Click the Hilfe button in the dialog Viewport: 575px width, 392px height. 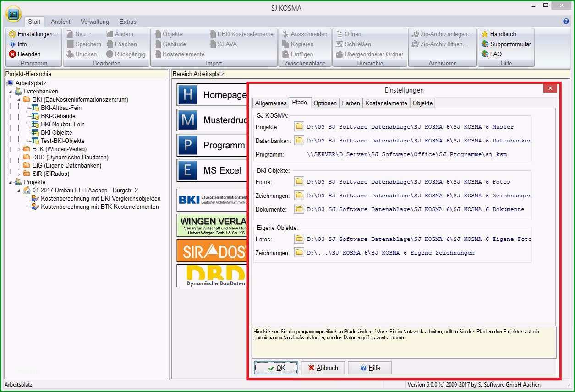[x=370, y=368]
